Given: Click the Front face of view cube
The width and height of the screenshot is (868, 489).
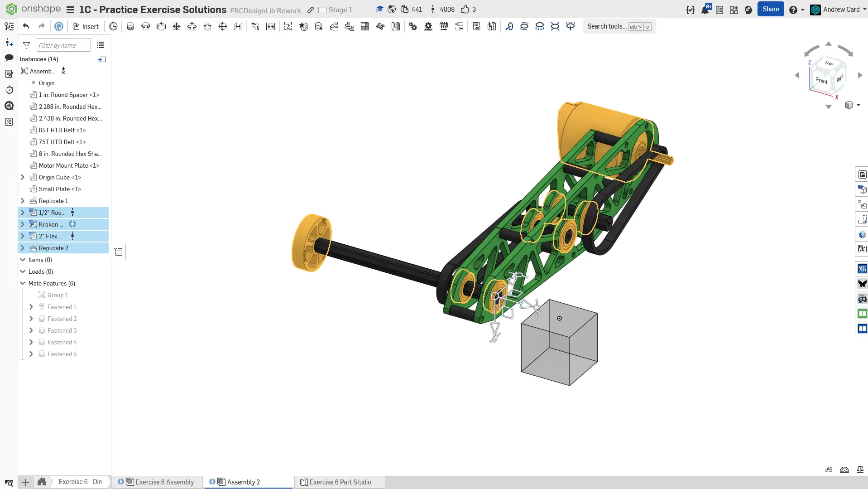Looking at the screenshot, I should click(x=821, y=80).
